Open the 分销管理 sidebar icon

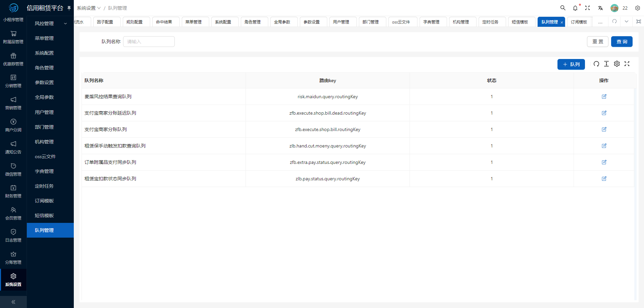coord(13,77)
